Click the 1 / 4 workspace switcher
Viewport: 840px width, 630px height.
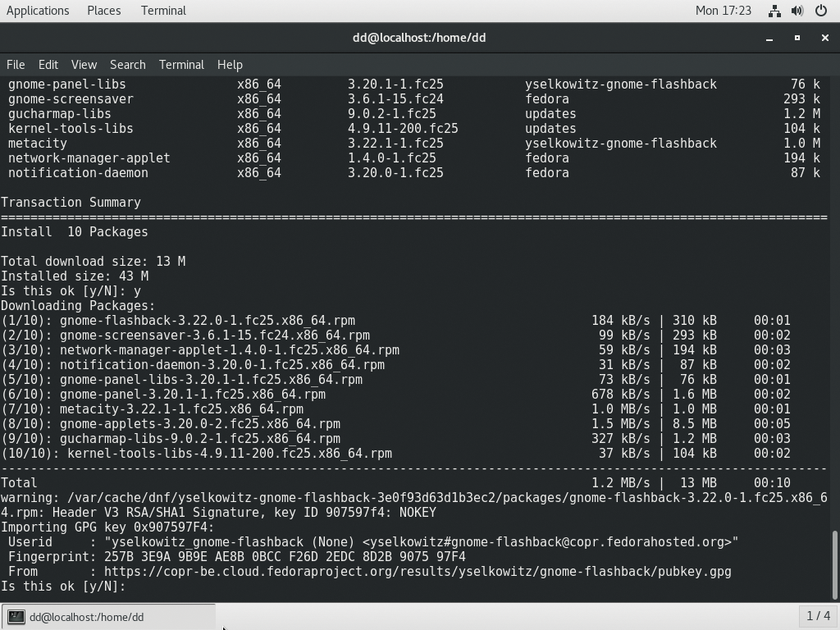coord(818,616)
